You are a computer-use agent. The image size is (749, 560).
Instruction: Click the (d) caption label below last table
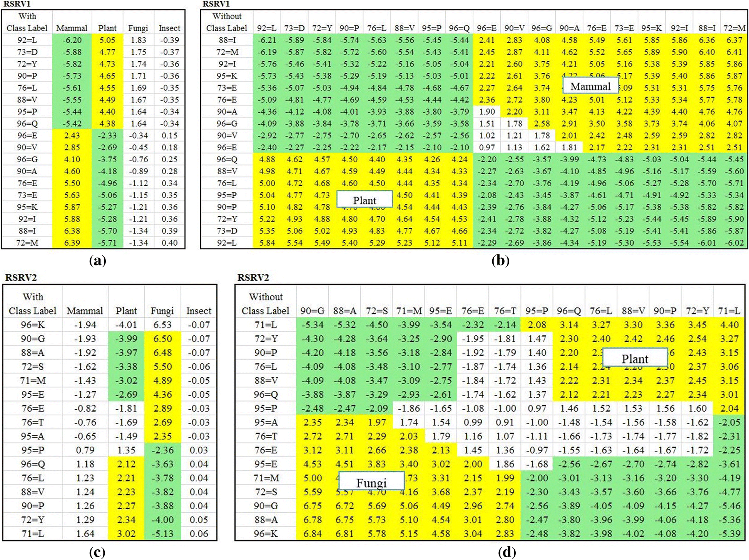507,552
